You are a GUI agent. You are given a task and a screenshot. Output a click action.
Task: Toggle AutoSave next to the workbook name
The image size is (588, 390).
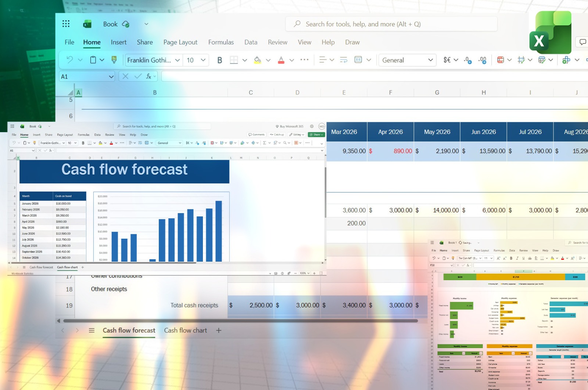click(x=125, y=24)
